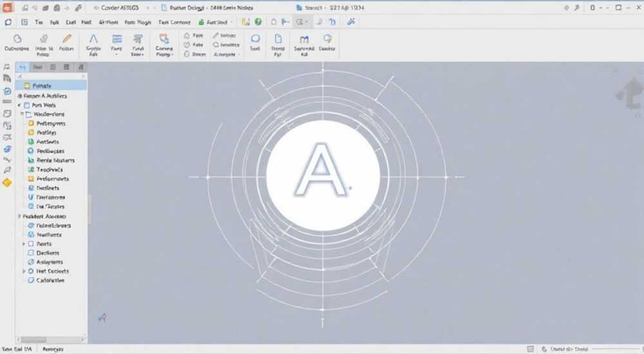
Task: Select the "AntSeets" green-icon tree item
Action: point(43,142)
